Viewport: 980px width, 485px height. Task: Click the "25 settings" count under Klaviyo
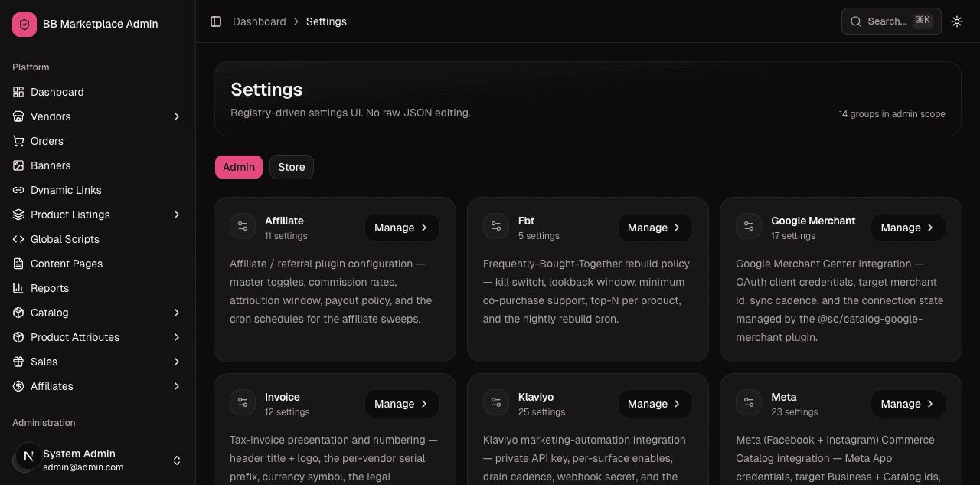coord(542,412)
